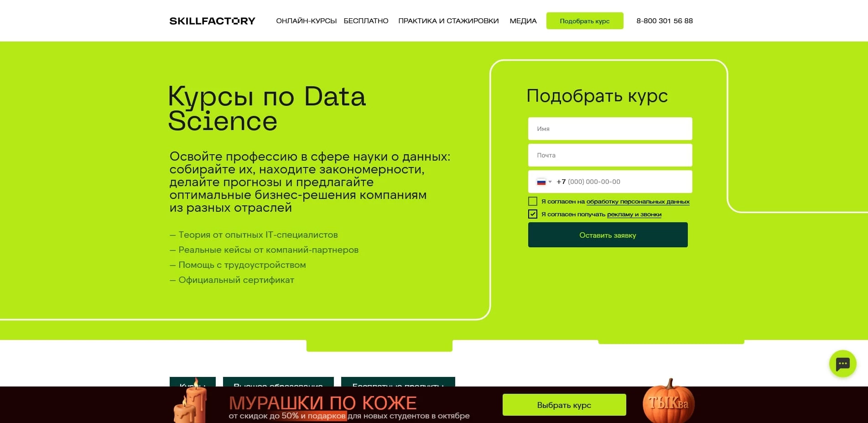Open the chat widget bubble

842,364
